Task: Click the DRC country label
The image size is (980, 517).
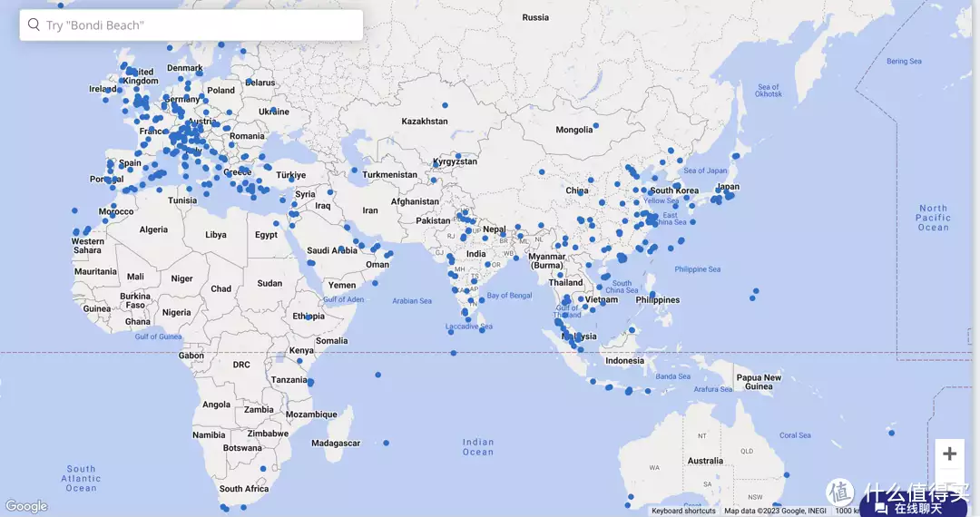Action: pos(241,365)
